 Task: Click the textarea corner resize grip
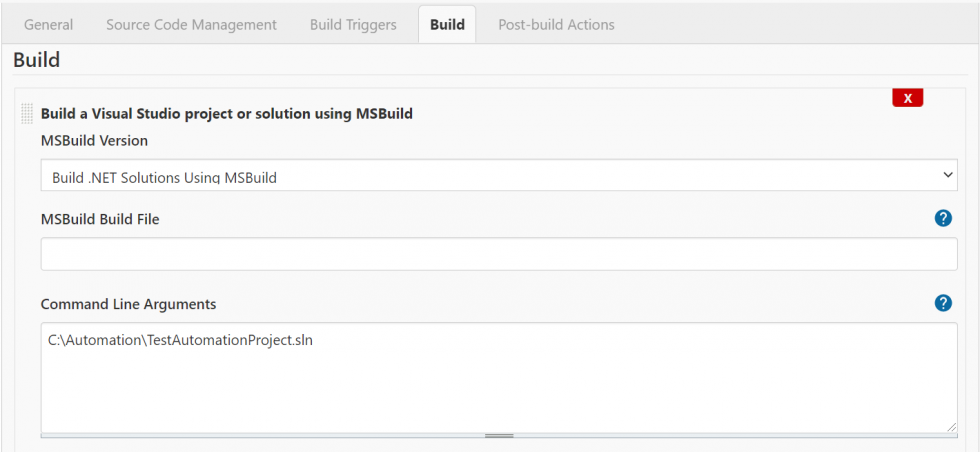[951, 426]
